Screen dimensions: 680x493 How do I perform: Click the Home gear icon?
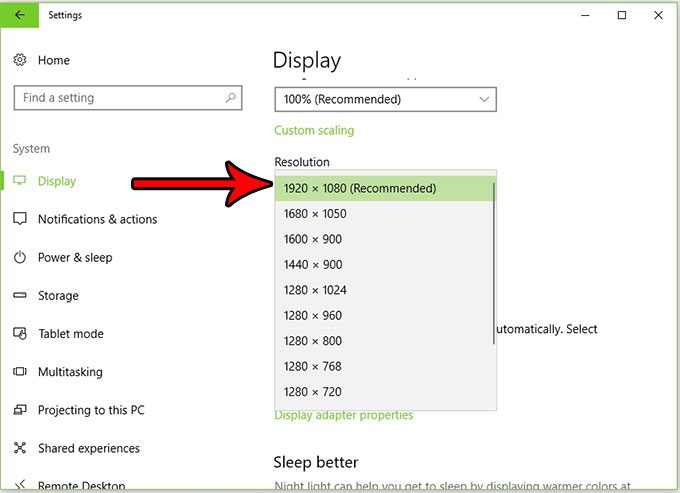(x=20, y=60)
